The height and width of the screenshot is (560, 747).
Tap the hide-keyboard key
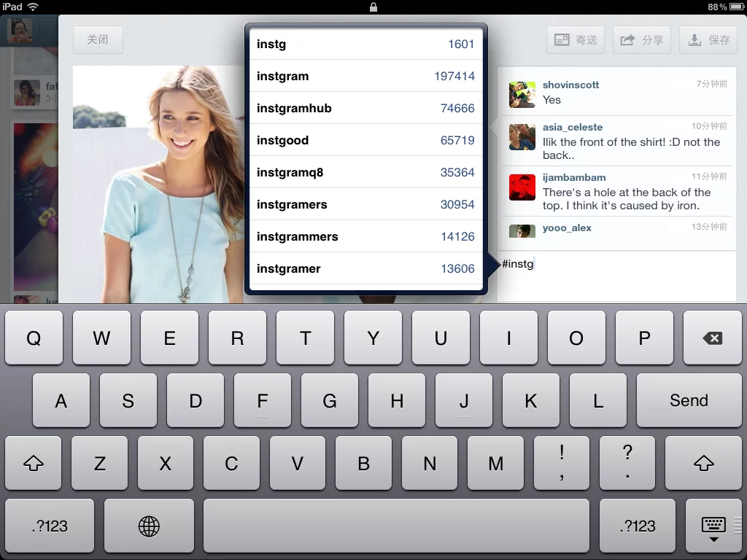[x=713, y=526]
